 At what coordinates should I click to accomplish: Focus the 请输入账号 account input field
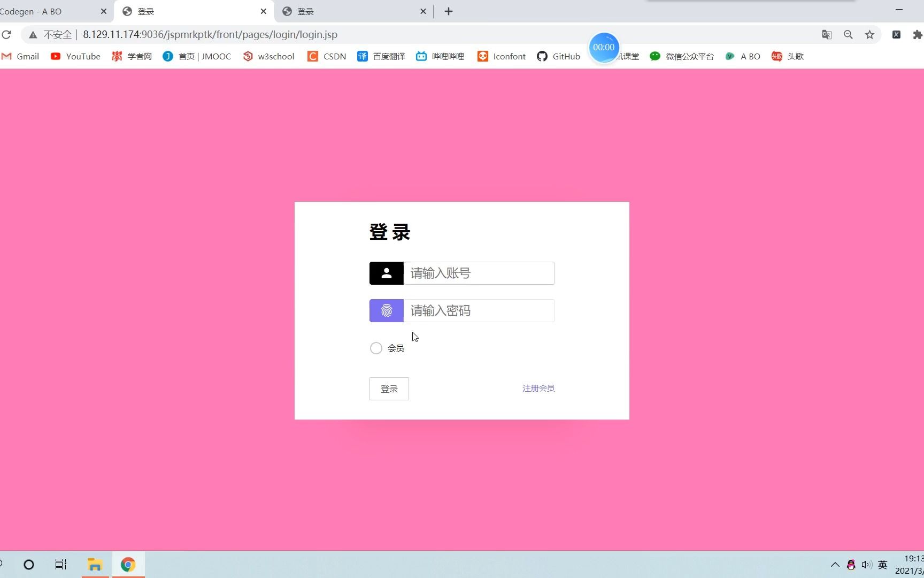479,273
